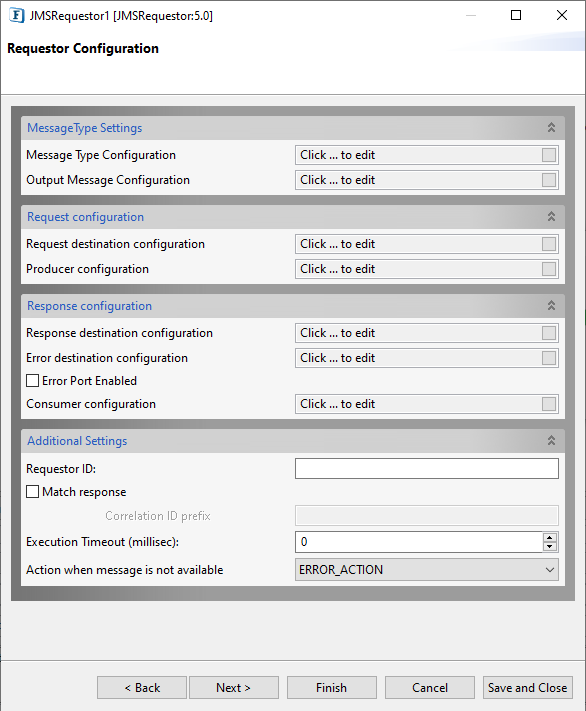Collapse the Request configuration section

[551, 217]
